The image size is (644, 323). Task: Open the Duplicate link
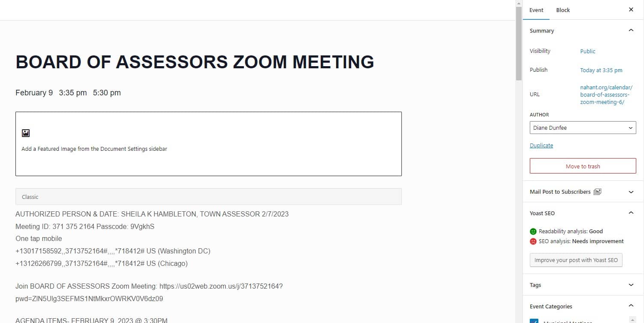pos(541,146)
